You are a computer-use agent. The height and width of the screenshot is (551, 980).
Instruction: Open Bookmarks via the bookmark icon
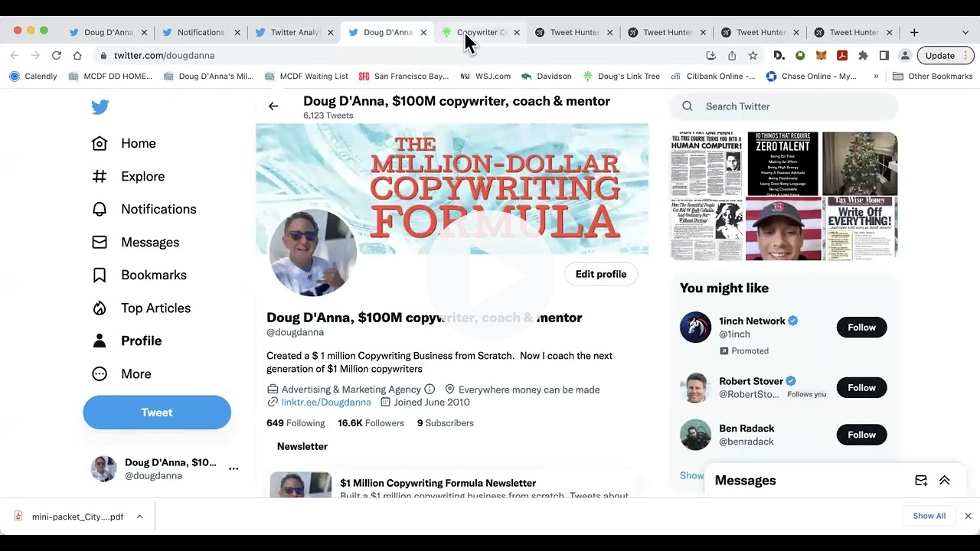click(99, 275)
